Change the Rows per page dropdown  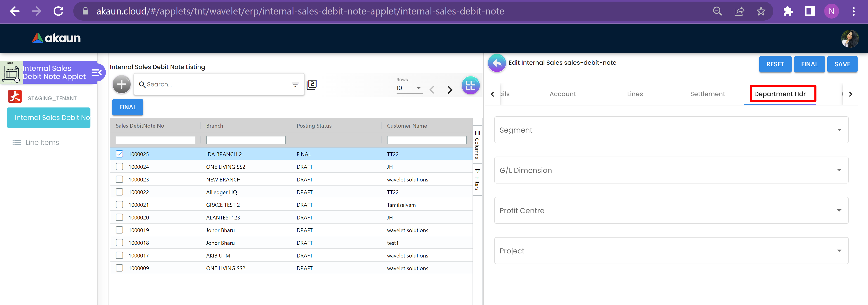[x=409, y=88]
